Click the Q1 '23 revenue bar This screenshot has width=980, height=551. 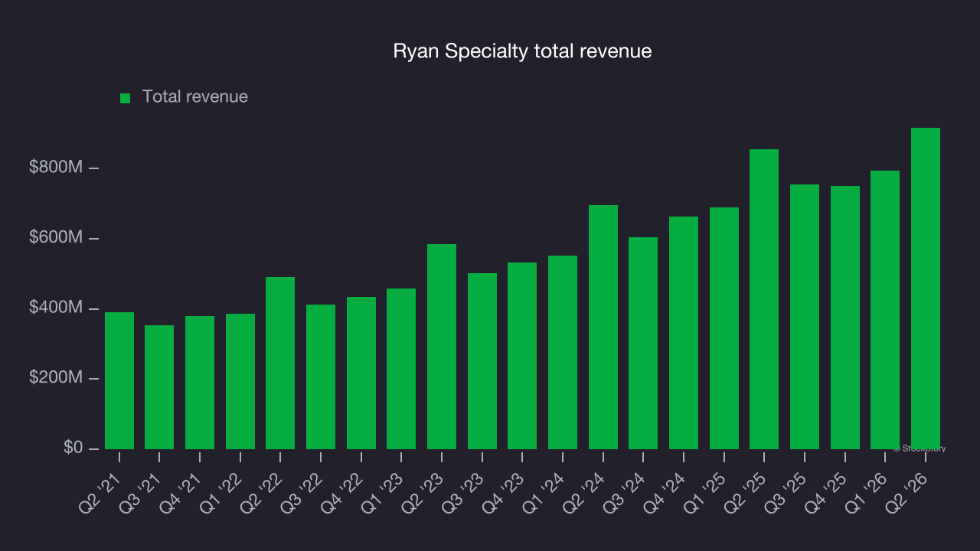point(401,369)
